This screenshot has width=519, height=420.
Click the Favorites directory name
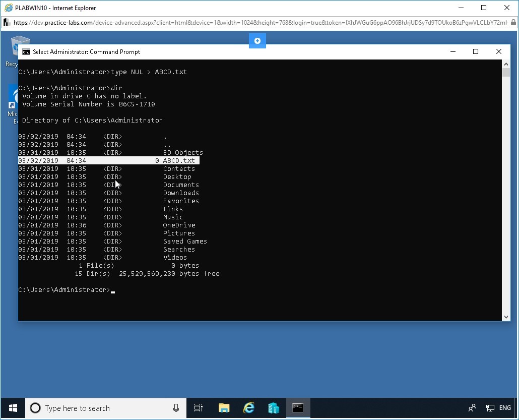pos(181,201)
